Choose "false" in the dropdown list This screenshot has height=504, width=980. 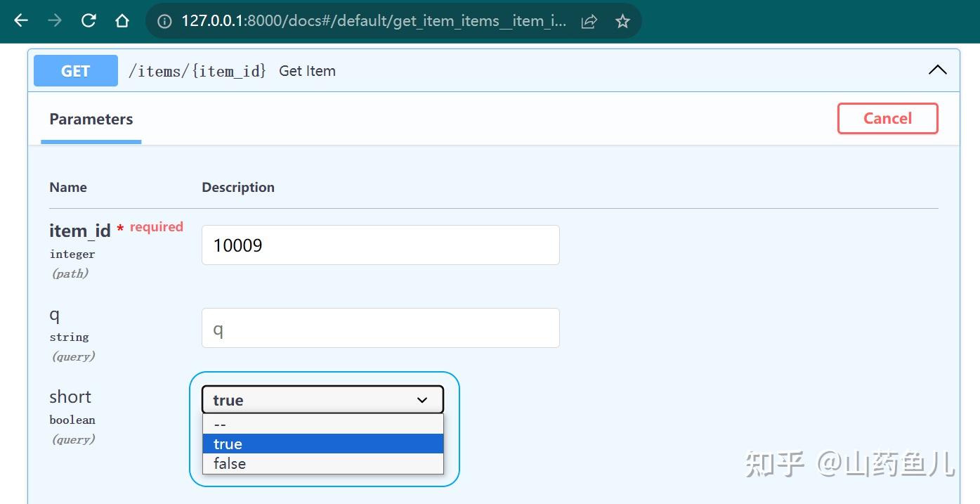(323, 463)
